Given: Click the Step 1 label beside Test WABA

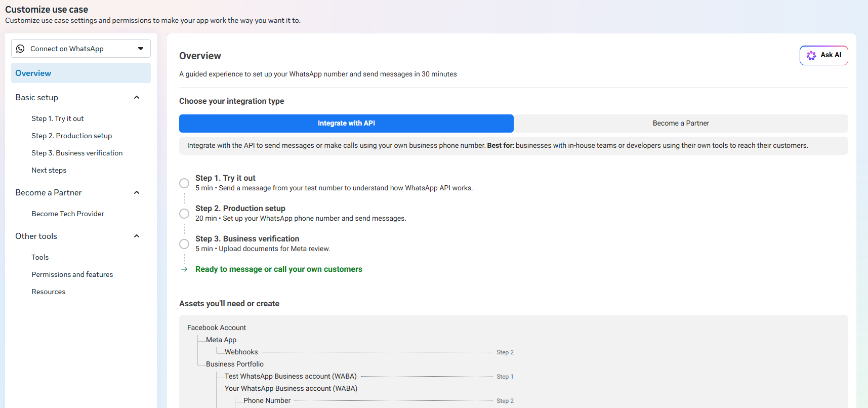Looking at the screenshot, I should coord(505,377).
